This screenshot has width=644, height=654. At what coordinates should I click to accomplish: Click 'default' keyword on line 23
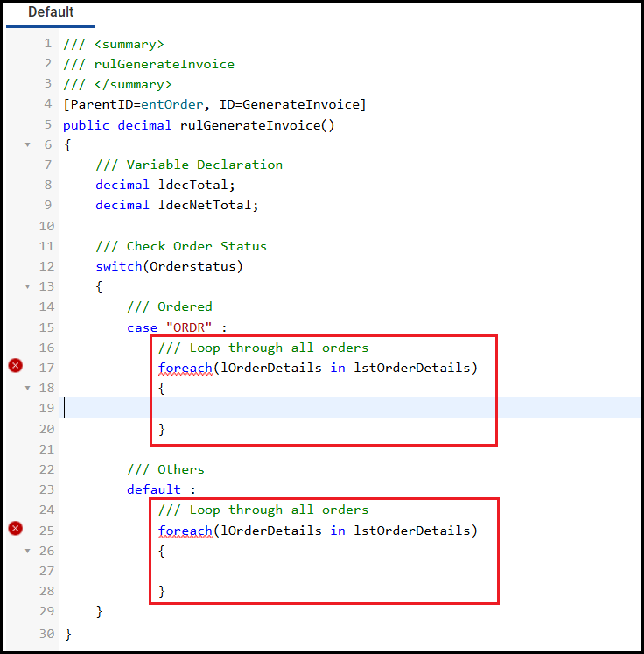point(154,489)
